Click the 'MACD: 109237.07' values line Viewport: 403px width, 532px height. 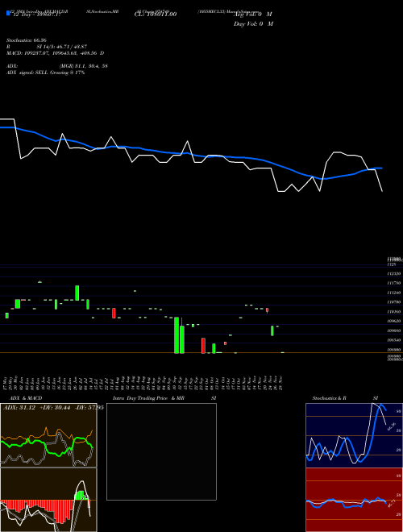[56, 53]
